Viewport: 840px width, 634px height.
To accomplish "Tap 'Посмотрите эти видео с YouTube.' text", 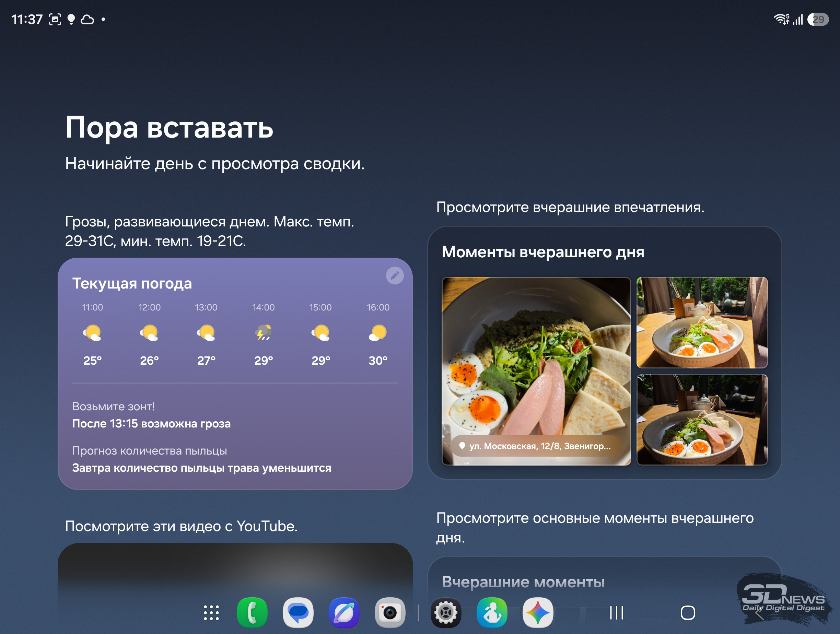I will [x=181, y=527].
